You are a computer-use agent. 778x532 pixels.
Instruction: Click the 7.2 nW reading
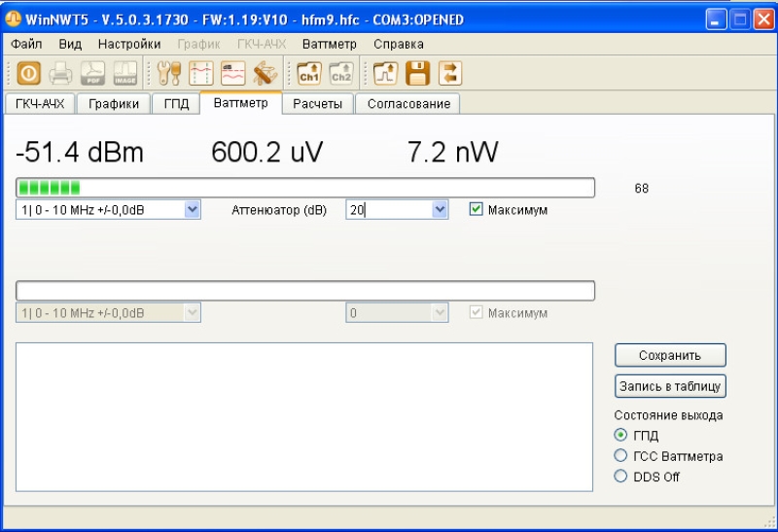click(x=452, y=152)
